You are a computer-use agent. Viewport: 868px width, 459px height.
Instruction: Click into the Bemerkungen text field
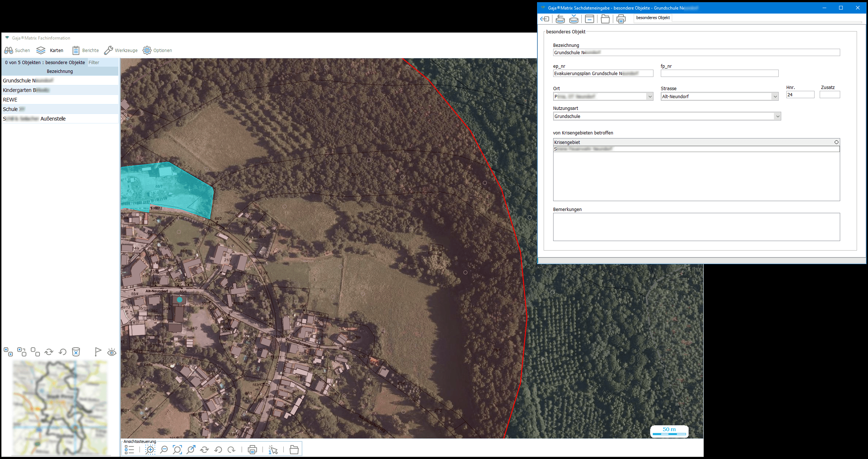click(696, 227)
